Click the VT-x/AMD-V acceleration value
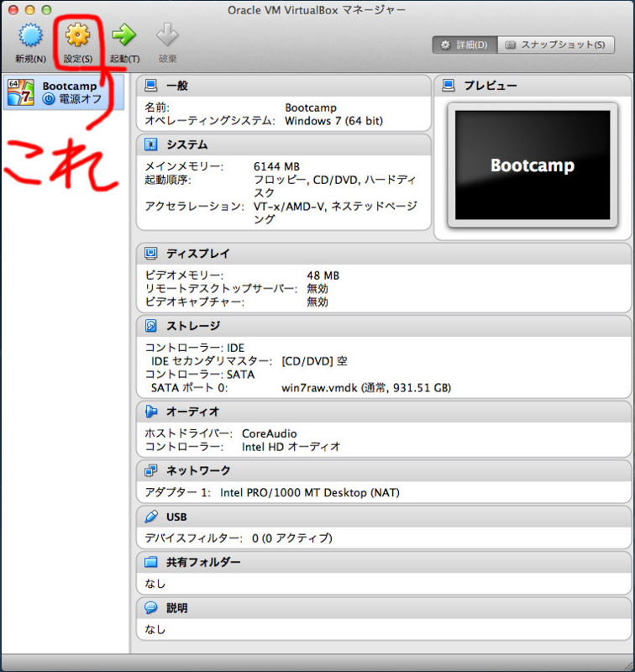 [x=335, y=213]
